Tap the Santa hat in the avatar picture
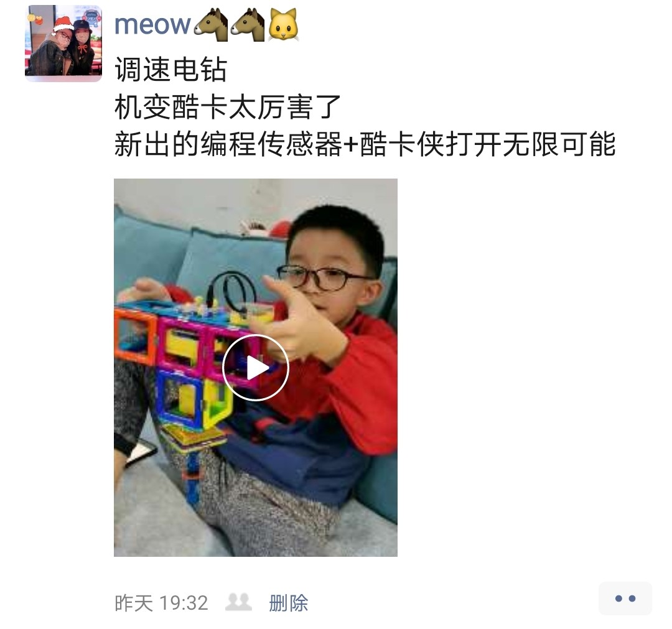 click(x=62, y=23)
